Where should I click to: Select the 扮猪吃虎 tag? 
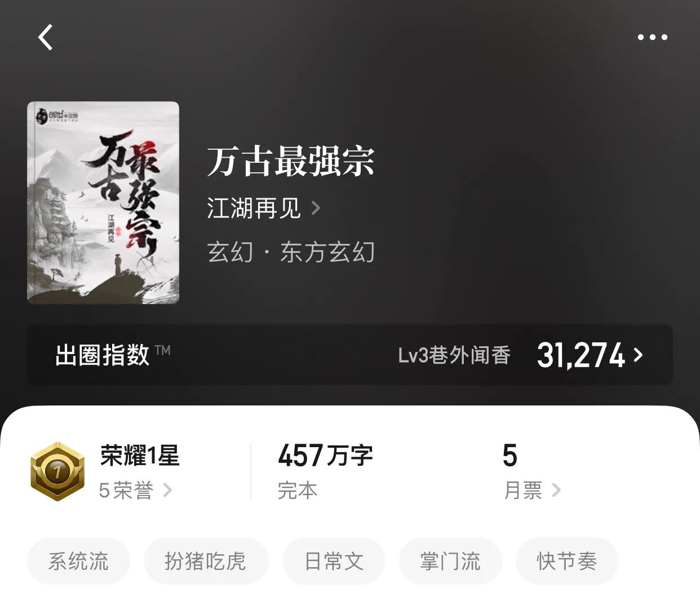[206, 561]
